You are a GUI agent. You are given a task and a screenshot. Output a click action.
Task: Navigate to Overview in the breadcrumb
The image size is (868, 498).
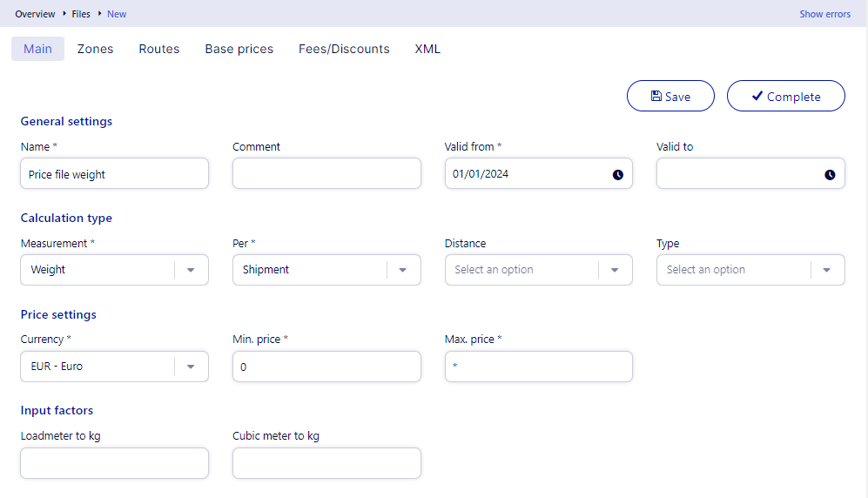[35, 14]
